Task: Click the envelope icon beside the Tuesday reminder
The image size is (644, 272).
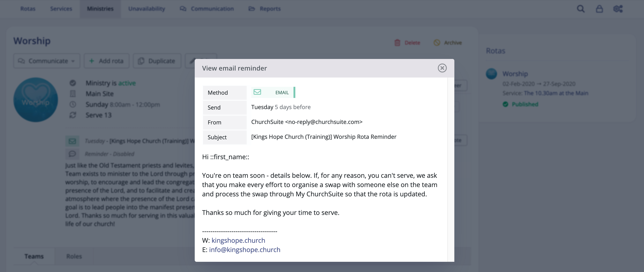Action: 72,141
